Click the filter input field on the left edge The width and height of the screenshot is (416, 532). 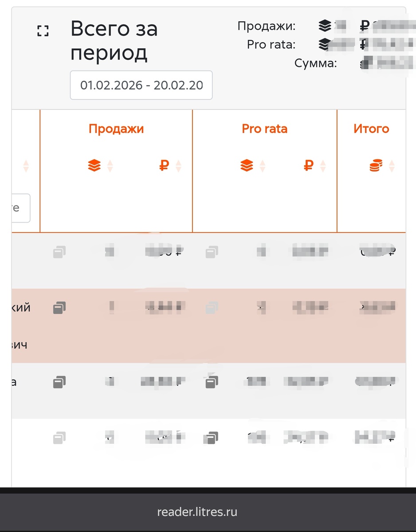[x=20, y=208]
